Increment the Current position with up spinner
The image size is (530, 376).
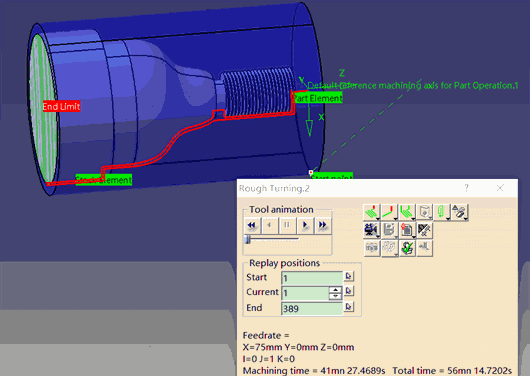335,290
